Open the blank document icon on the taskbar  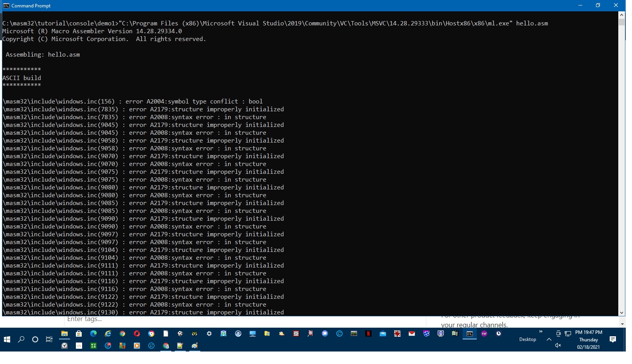tap(166, 334)
